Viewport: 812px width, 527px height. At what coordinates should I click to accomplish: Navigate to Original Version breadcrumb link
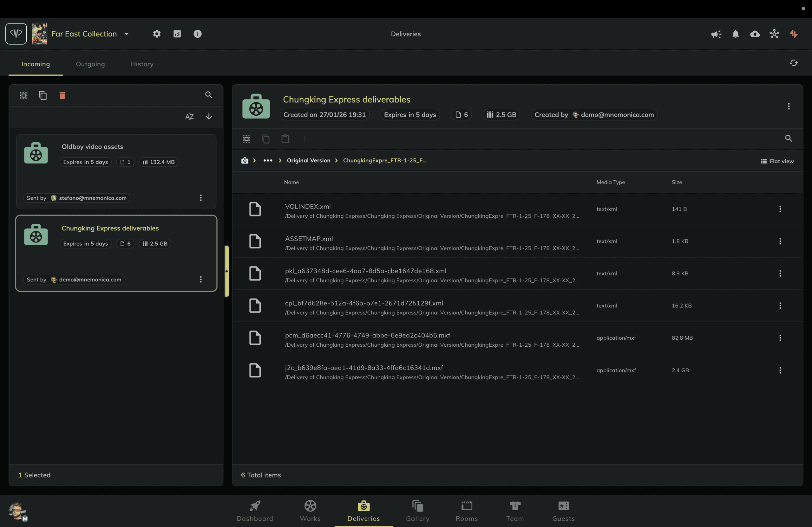click(308, 160)
